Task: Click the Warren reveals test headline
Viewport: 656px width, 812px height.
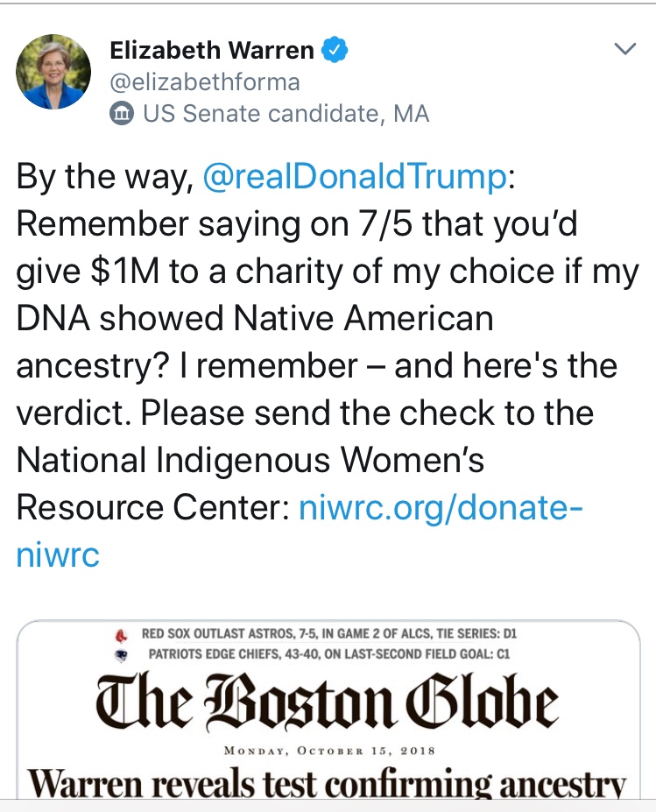Action: click(x=328, y=784)
